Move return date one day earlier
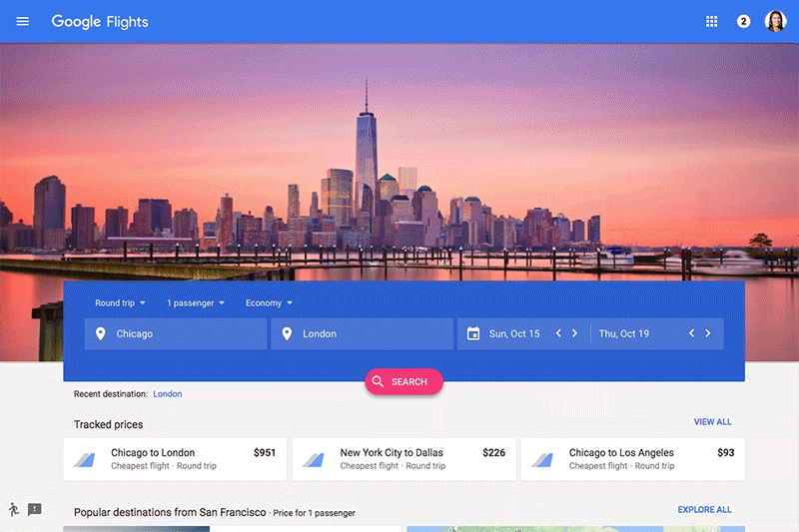Viewport: 799px width, 532px height. click(x=691, y=333)
